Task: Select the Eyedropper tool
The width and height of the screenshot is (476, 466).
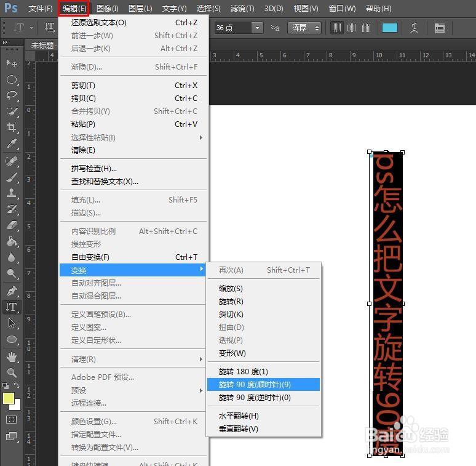Action: coord(12,143)
